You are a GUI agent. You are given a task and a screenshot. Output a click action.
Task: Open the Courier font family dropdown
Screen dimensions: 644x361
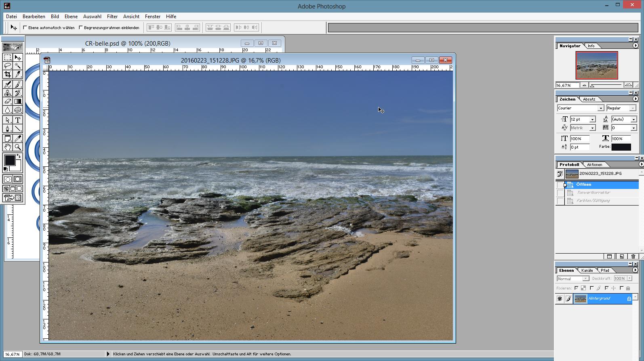pyautogui.click(x=600, y=108)
